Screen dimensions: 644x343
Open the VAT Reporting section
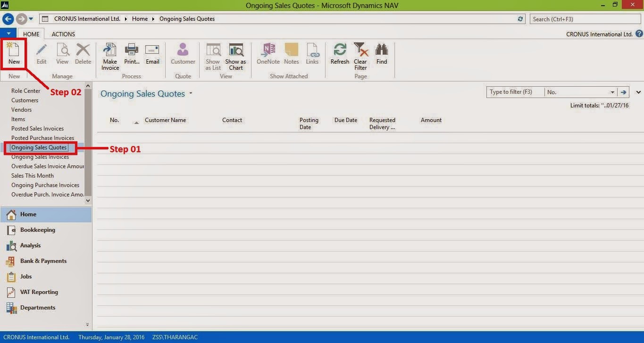pyautogui.click(x=46, y=292)
